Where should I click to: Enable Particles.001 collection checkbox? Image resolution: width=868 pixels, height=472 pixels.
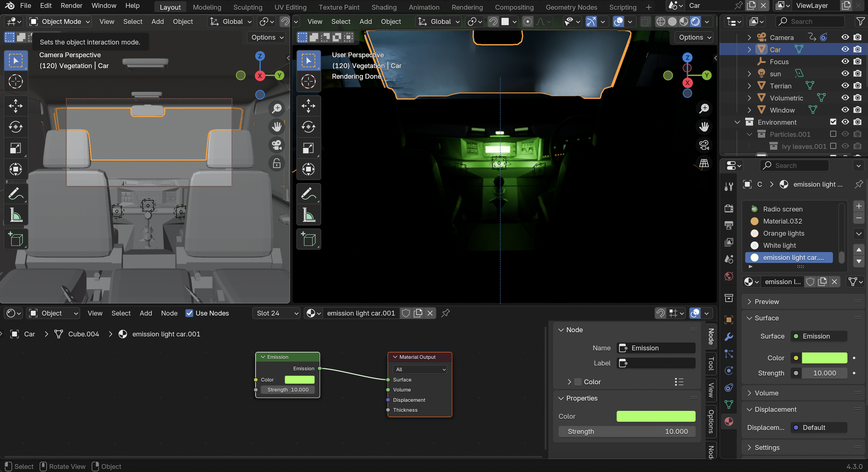833,134
